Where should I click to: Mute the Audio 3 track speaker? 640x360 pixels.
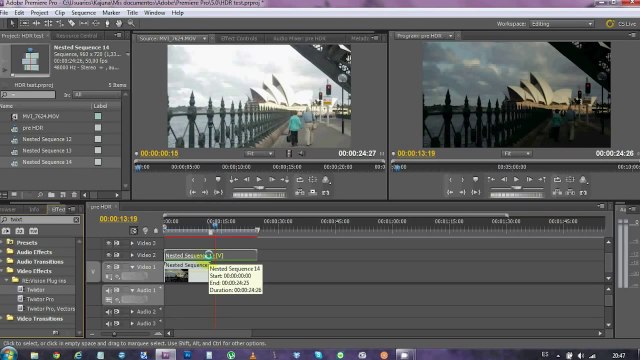coord(108,323)
